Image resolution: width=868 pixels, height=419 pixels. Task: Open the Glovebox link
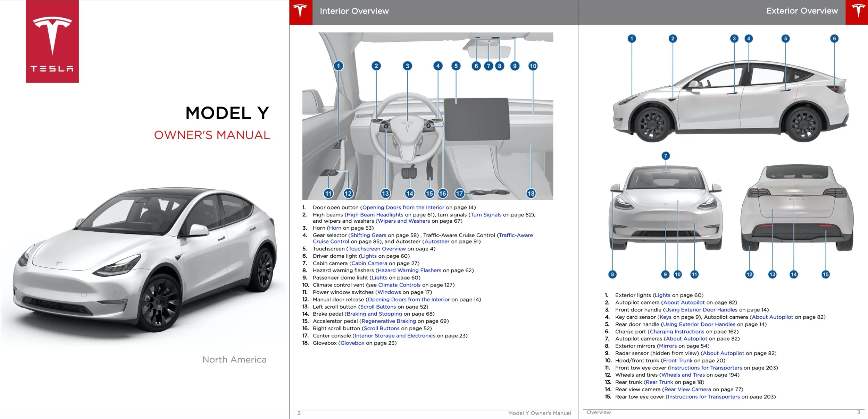click(352, 343)
